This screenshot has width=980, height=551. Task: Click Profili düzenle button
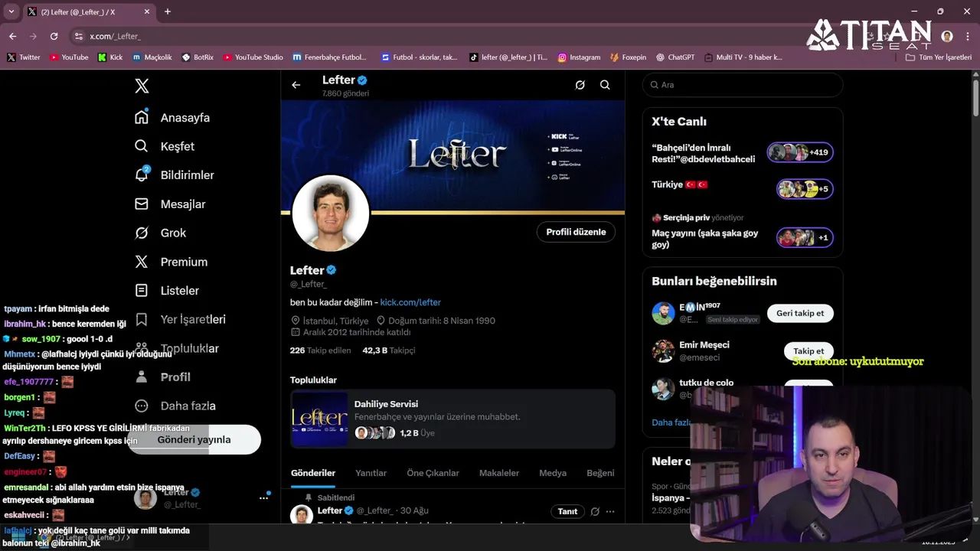pyautogui.click(x=576, y=232)
